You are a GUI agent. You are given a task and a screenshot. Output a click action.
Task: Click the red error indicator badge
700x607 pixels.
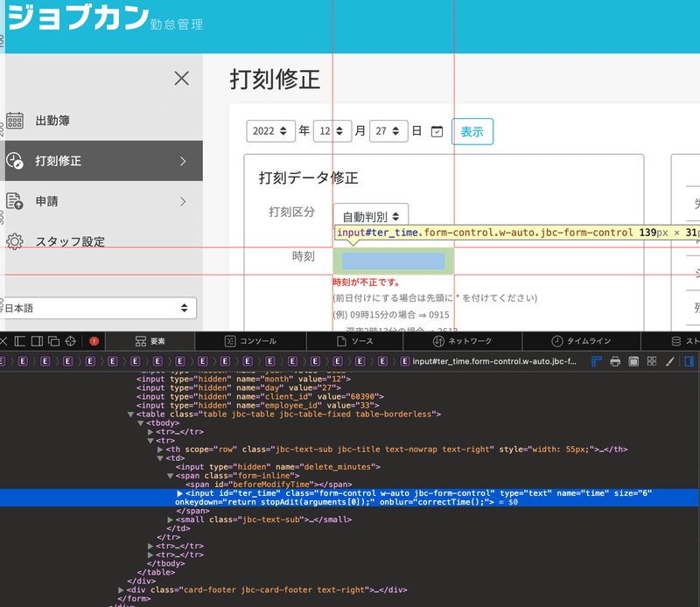coord(94,341)
